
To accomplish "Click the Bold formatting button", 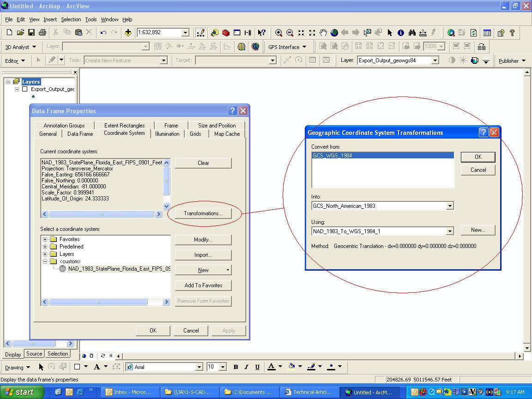I will tap(236, 367).
